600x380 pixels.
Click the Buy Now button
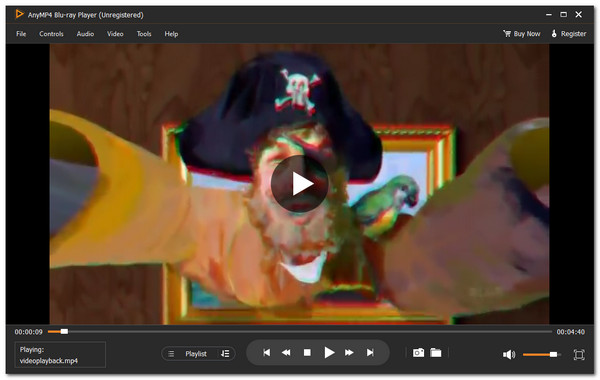pyautogui.click(x=522, y=34)
